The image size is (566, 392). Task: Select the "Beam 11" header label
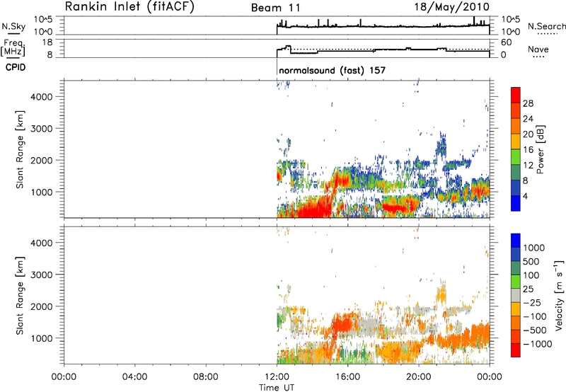[x=276, y=8]
